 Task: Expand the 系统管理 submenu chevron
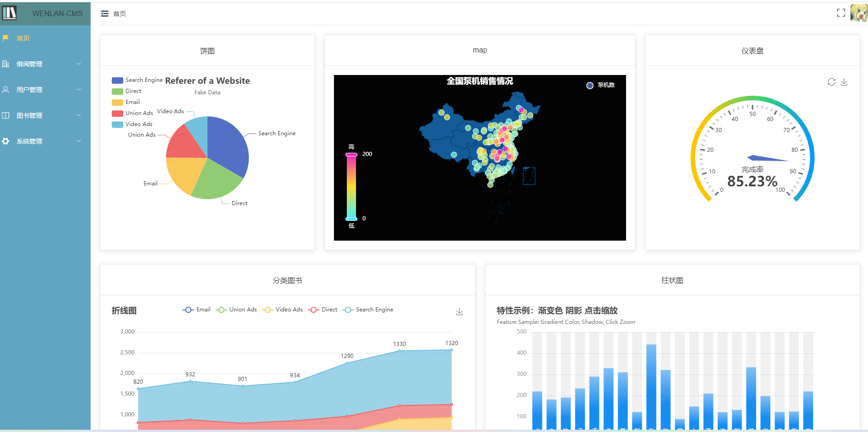pyautogui.click(x=79, y=141)
